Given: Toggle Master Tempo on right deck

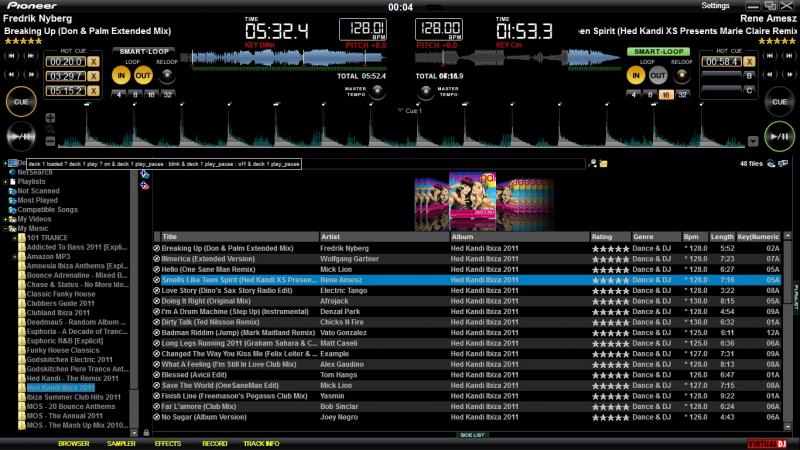Looking at the screenshot, I should 426,91.
